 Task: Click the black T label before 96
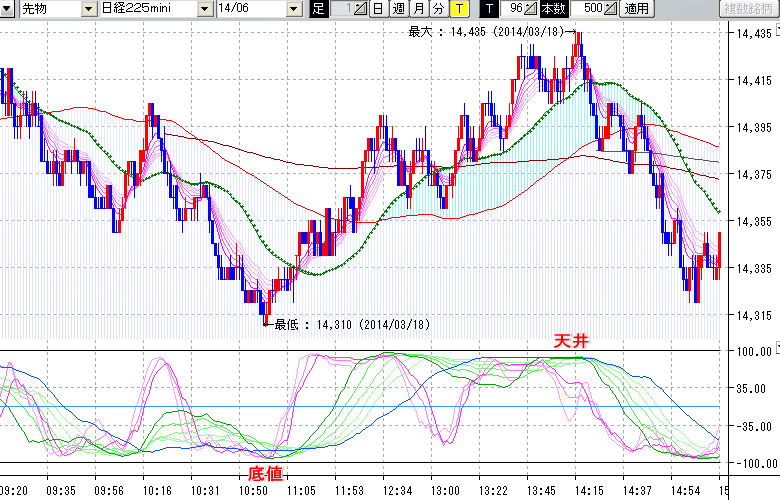pyautogui.click(x=488, y=9)
